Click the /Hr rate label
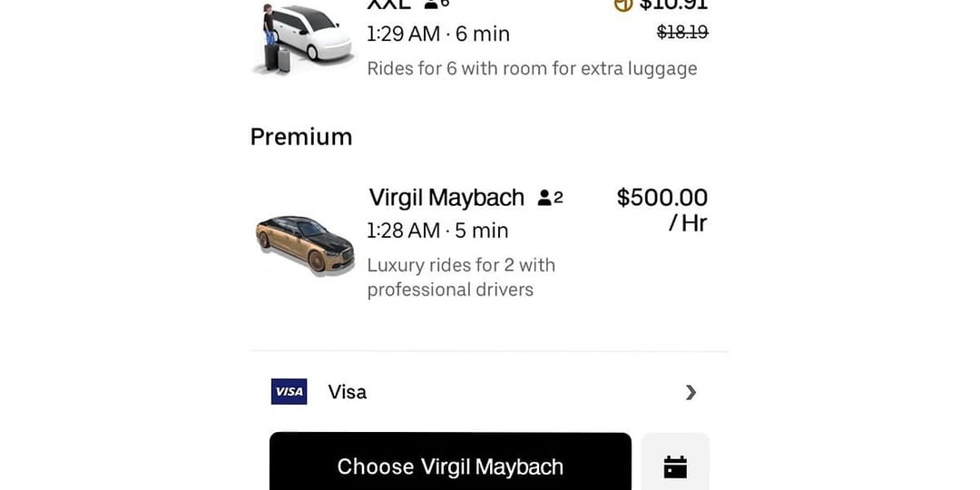 tap(687, 223)
